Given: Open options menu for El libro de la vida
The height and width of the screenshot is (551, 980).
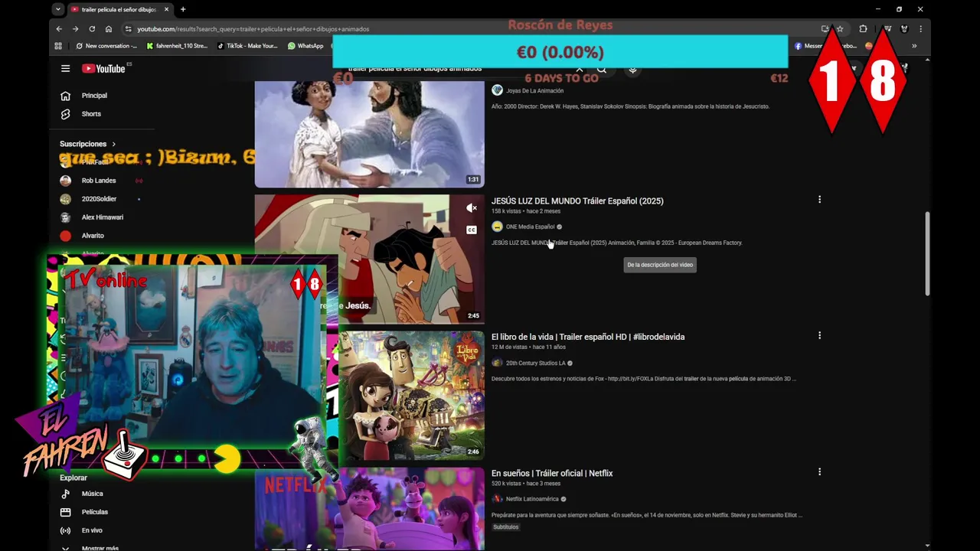Looking at the screenshot, I should coord(819,336).
